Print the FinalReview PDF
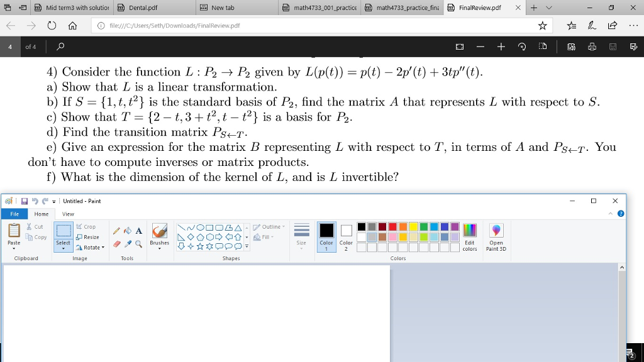The height and width of the screenshot is (362, 644). point(592,47)
